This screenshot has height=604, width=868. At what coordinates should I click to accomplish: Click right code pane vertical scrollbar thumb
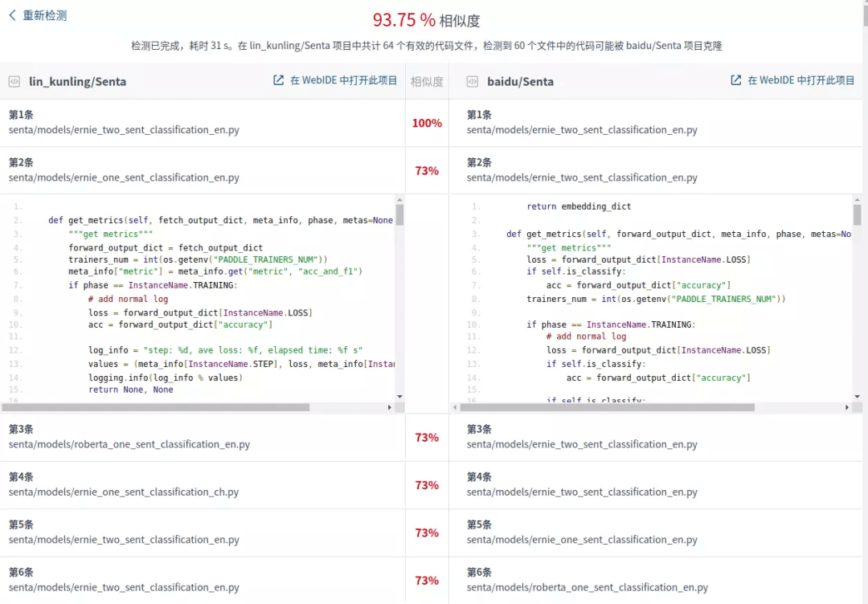point(857,214)
